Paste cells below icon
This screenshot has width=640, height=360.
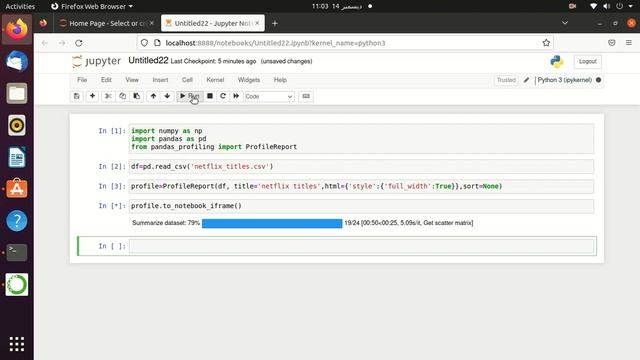[x=136, y=96]
